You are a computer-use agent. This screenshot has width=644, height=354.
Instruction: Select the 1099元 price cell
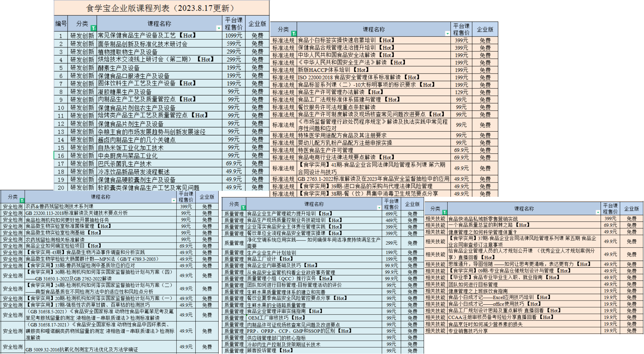[234, 36]
